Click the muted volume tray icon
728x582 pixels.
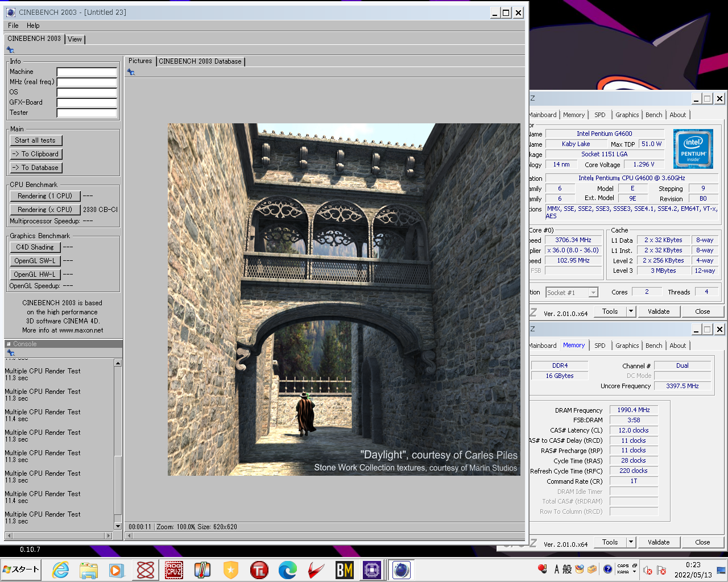pyautogui.click(x=647, y=570)
